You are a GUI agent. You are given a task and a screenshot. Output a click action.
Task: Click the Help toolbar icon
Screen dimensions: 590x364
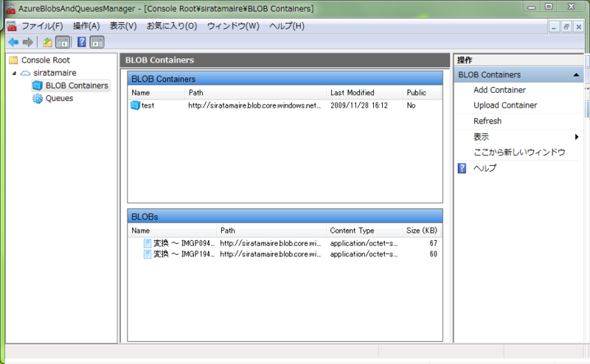click(x=82, y=42)
